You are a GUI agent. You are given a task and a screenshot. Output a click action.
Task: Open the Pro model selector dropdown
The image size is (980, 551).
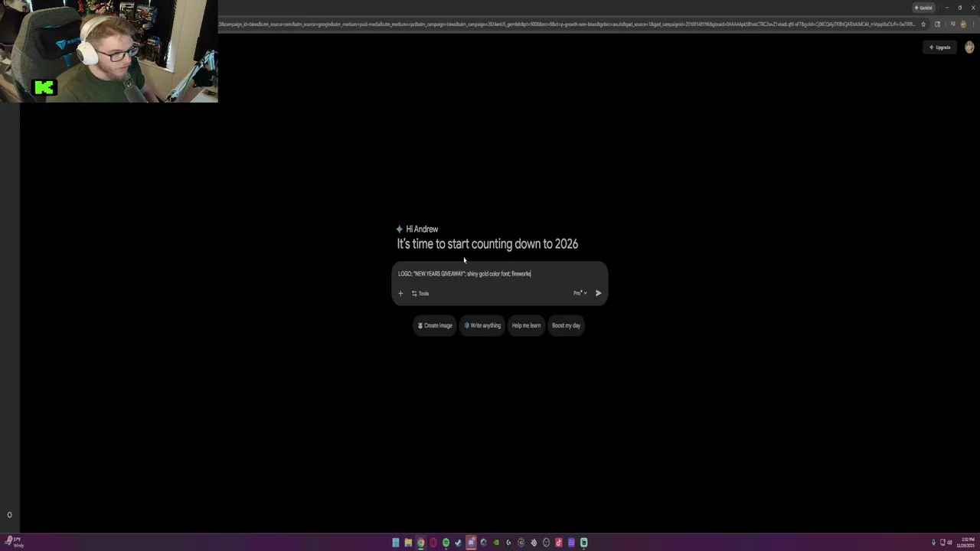[580, 293]
